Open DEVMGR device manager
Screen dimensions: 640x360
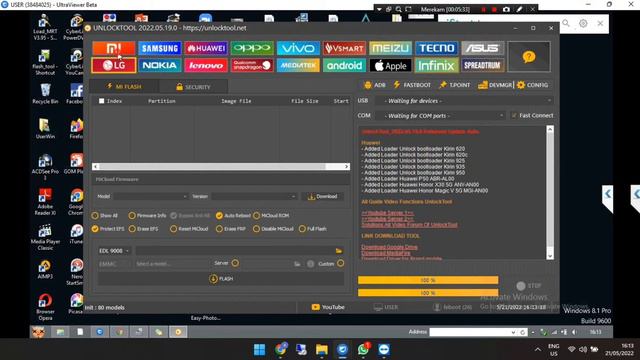click(495, 85)
